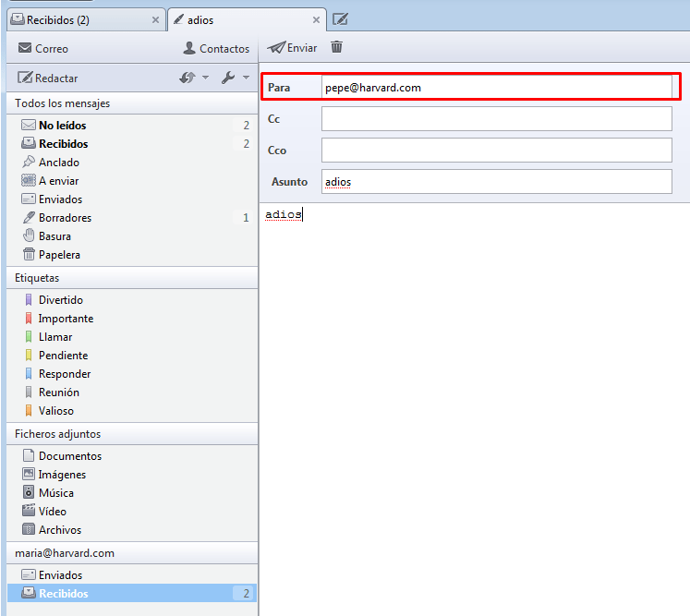Send the message with Enviar

point(292,48)
